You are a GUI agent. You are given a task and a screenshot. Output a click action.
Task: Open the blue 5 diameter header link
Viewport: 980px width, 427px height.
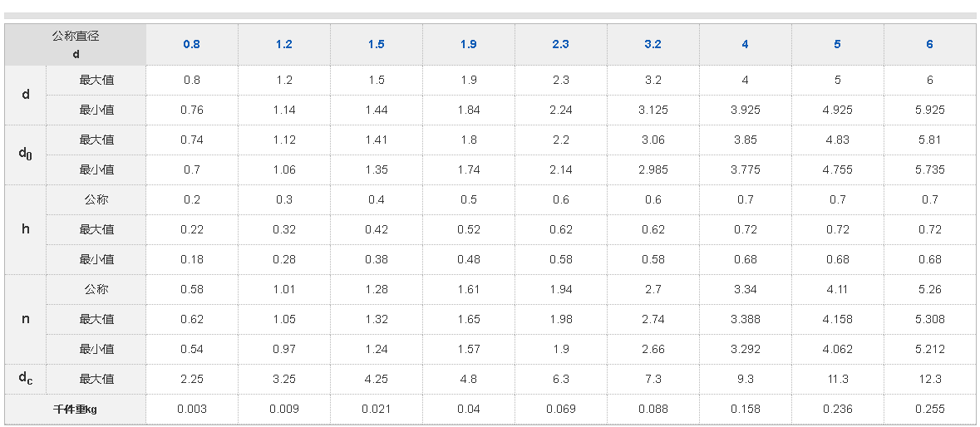pos(838,44)
